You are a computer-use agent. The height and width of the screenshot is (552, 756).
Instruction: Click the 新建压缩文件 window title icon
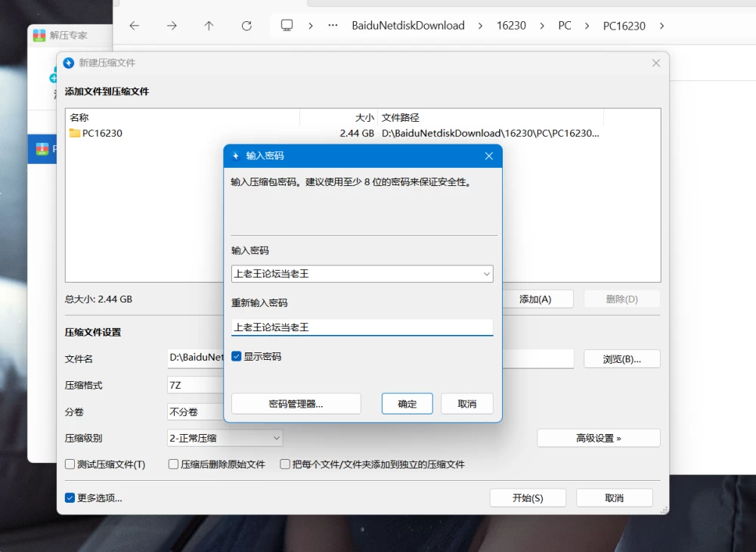coord(69,63)
